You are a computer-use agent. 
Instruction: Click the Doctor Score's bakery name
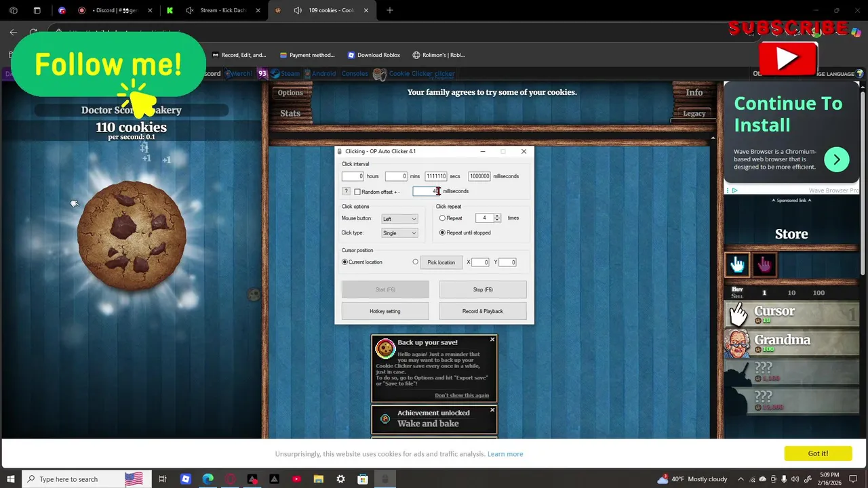pyautogui.click(x=132, y=110)
